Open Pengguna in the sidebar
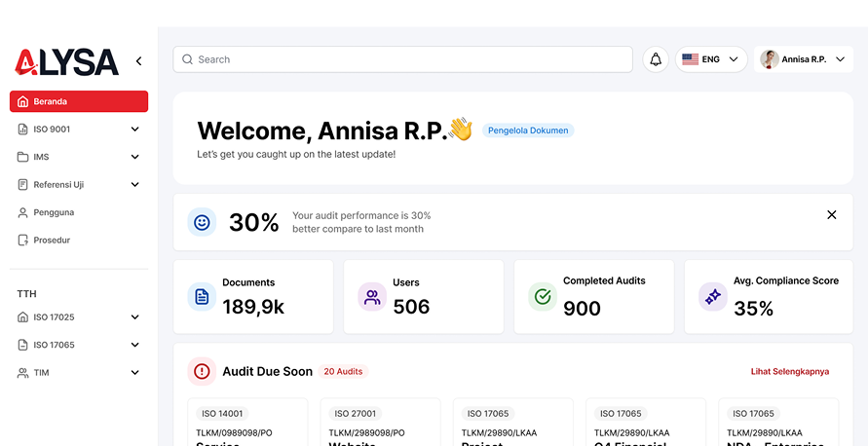 pos(54,212)
